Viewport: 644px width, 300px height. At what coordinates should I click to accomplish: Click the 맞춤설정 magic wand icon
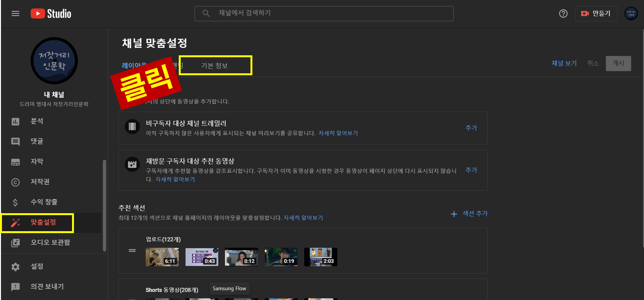click(x=15, y=223)
